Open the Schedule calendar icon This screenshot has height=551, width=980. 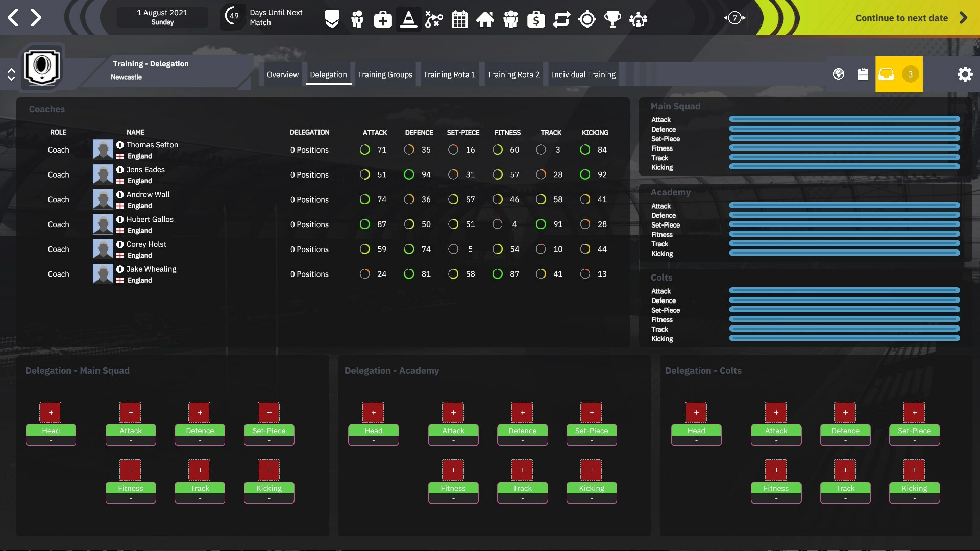click(x=459, y=19)
